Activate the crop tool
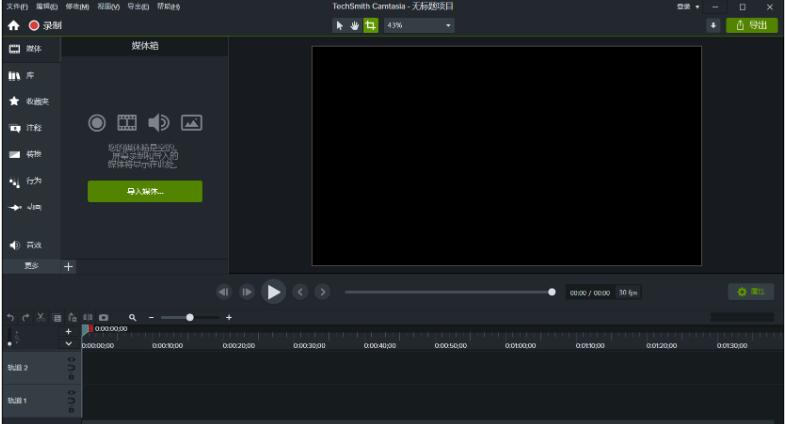The width and height of the screenshot is (785, 424). click(370, 25)
